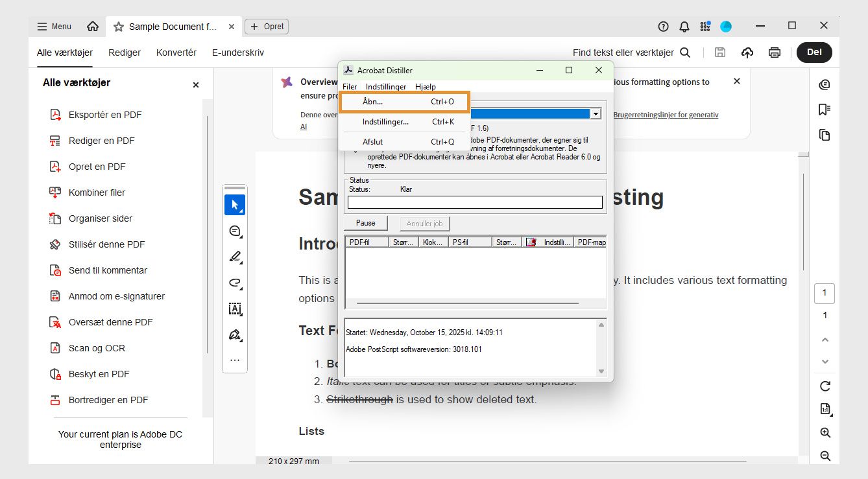Expand the Distiller default settings dropdown
Image resolution: width=868 pixels, height=479 pixels.
595,113
